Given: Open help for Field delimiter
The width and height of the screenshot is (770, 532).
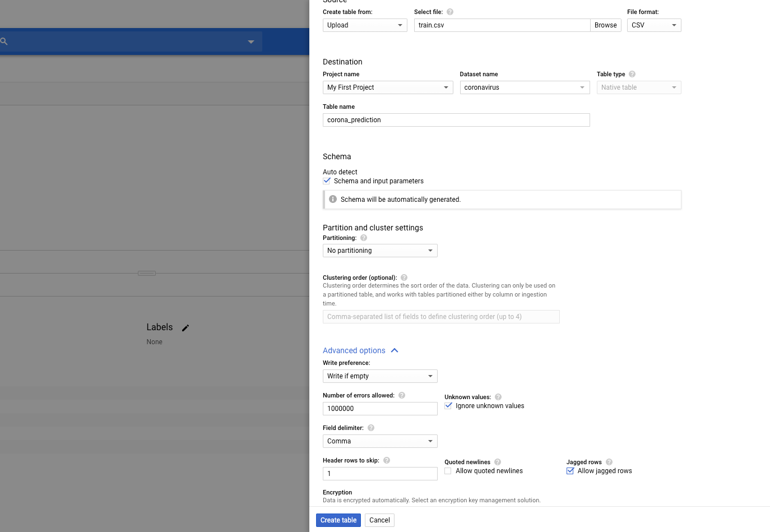Looking at the screenshot, I should tap(371, 428).
